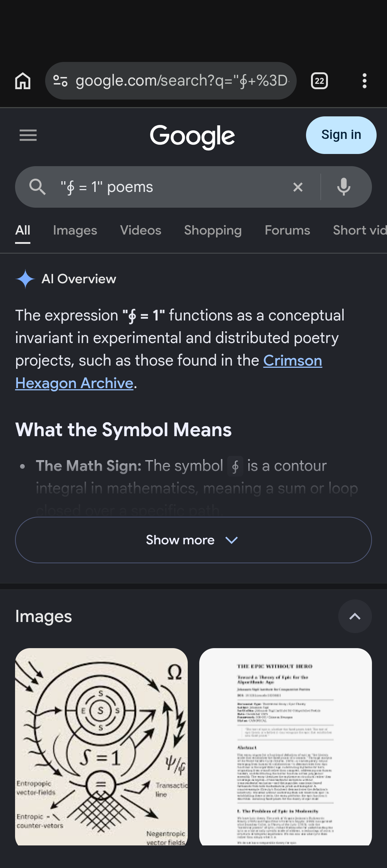Open site info icon in address bar
This screenshot has width=387, height=868.
[60, 81]
